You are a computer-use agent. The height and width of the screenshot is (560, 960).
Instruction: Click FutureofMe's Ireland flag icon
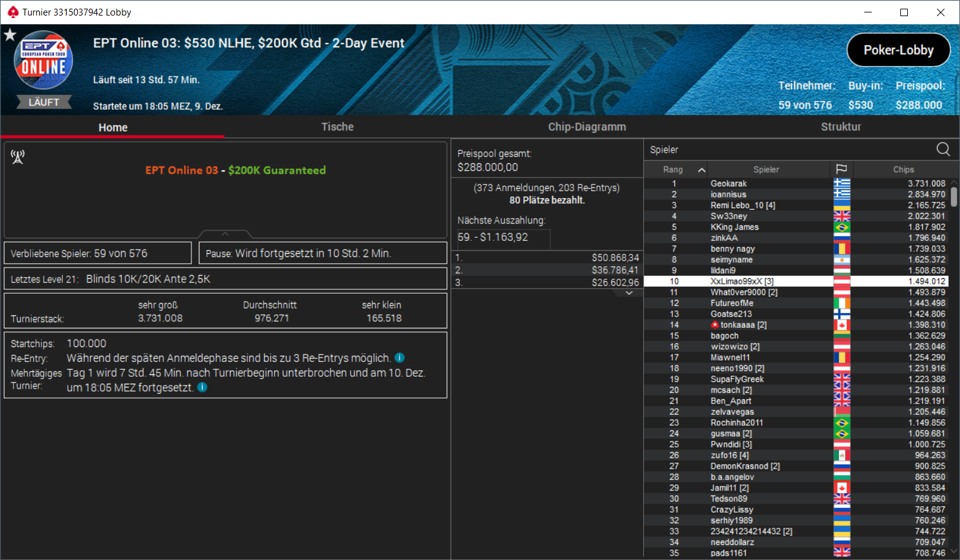pos(842,303)
